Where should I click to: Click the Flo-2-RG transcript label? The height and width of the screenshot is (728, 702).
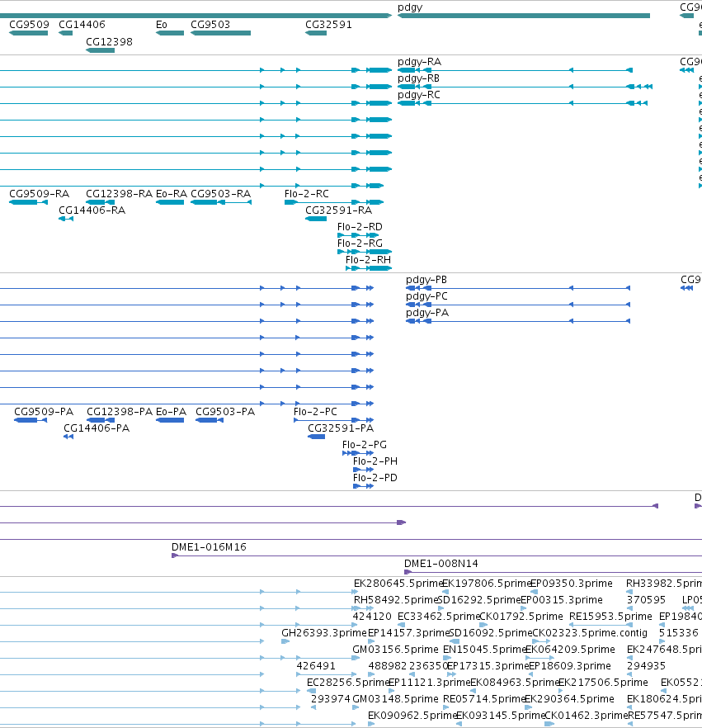click(360, 243)
